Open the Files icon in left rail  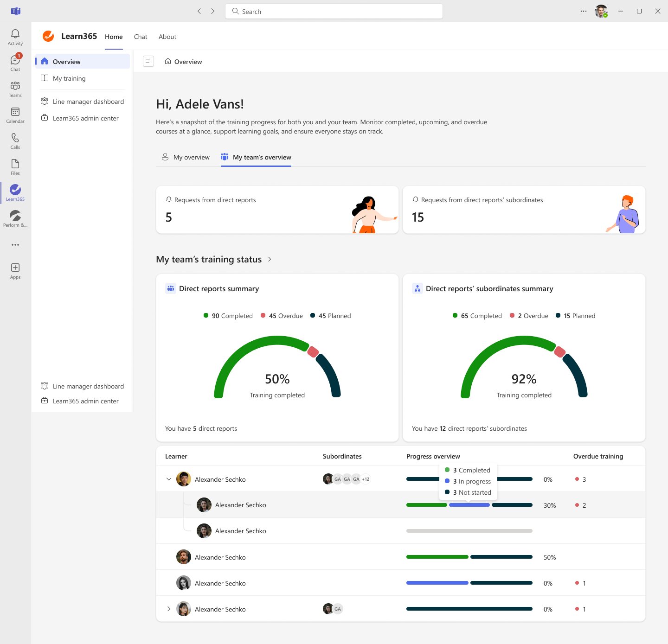15,166
